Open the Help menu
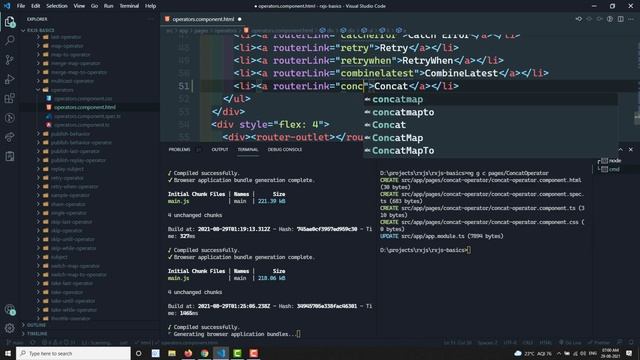Image resolution: width=640 pixels, height=360 pixels. pyautogui.click(x=150, y=6)
